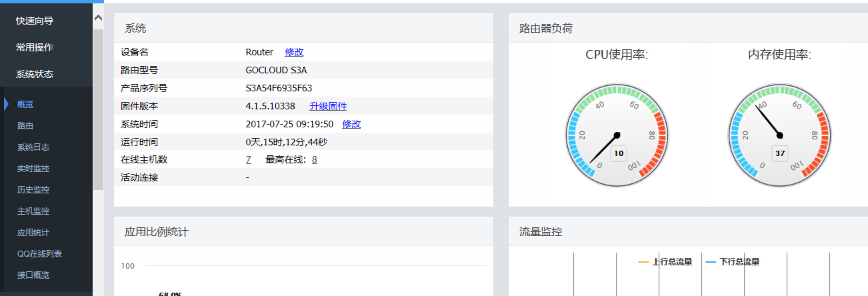Select 接口概览 in the sidebar
The image size is (868, 296).
(33, 275)
